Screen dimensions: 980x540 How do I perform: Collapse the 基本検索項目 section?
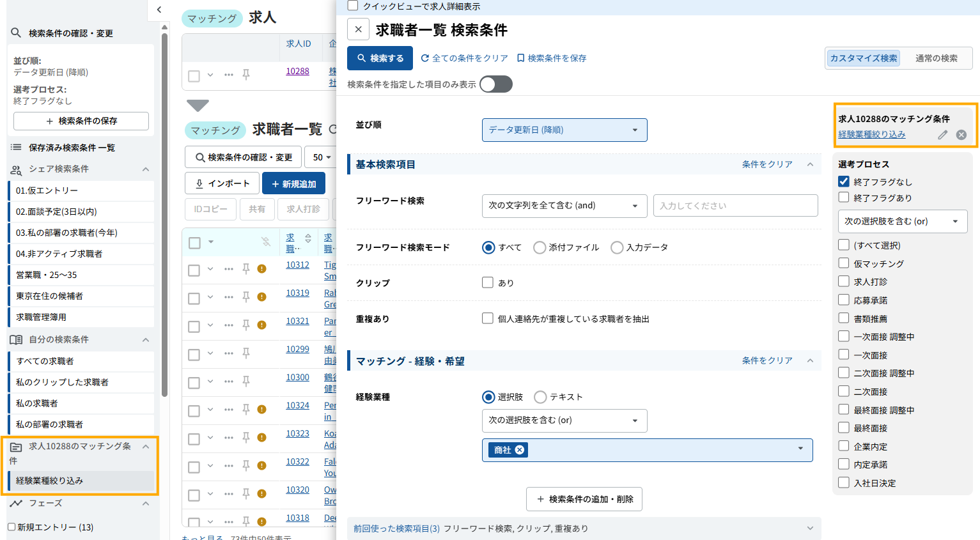point(810,164)
